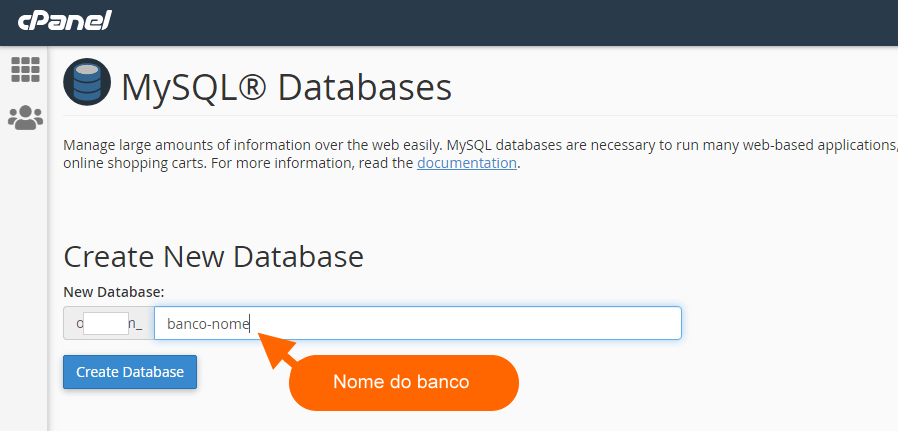Screen dimensions: 898x431
Task: Focus the New Database name field
Action: (x=418, y=323)
